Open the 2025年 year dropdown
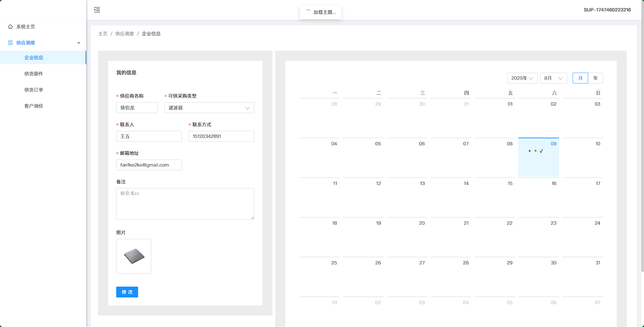The height and width of the screenshot is (327, 644). (522, 78)
